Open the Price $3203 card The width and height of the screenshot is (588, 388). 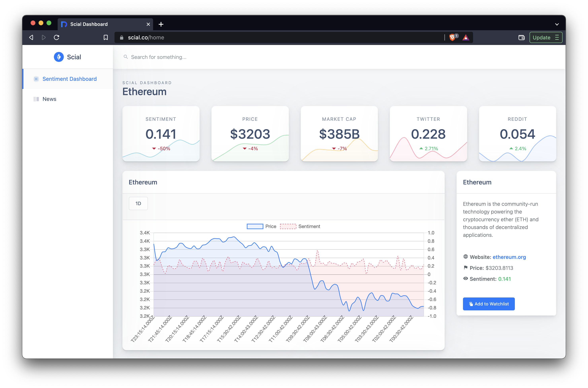pos(250,134)
